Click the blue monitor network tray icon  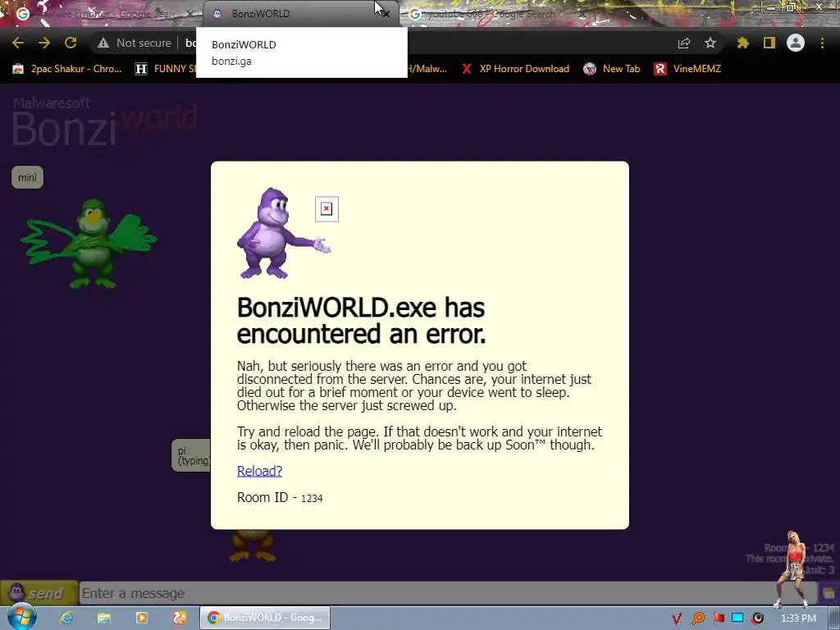pyautogui.click(x=737, y=619)
